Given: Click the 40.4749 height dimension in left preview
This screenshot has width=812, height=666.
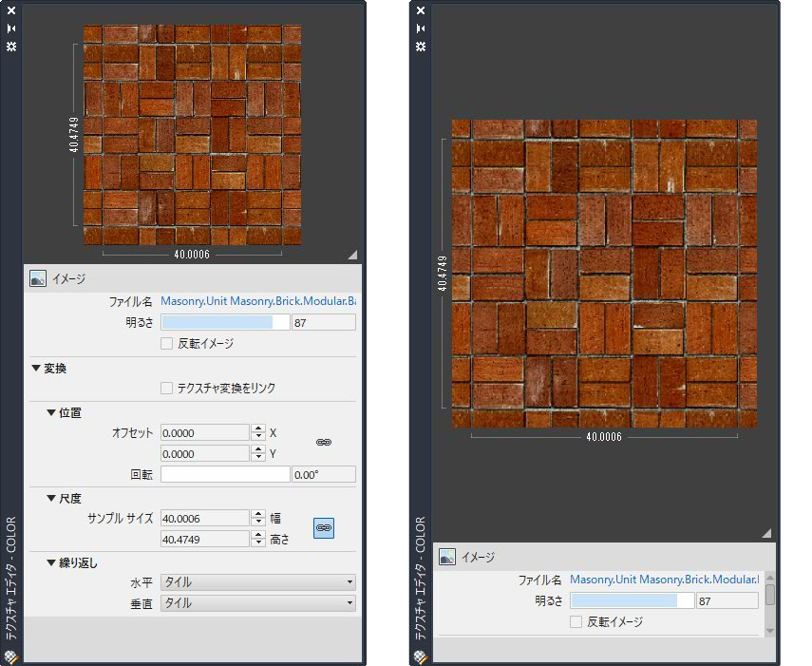Looking at the screenshot, I should 74,135.
